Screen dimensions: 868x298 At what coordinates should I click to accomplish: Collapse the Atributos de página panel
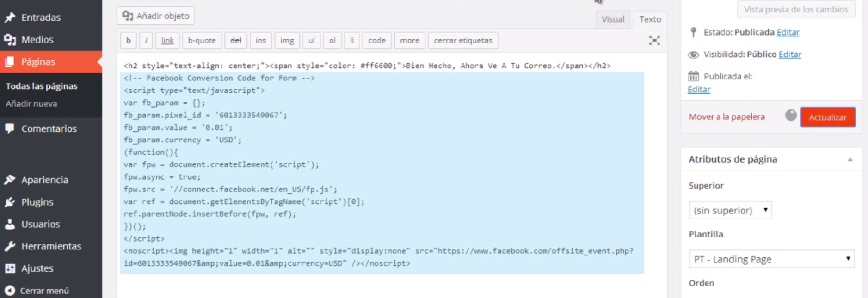point(850,159)
